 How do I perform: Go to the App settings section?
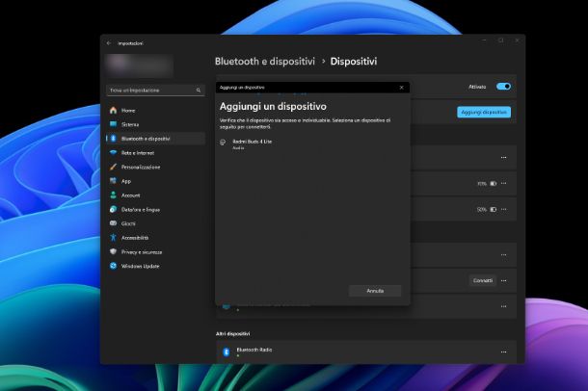126,181
